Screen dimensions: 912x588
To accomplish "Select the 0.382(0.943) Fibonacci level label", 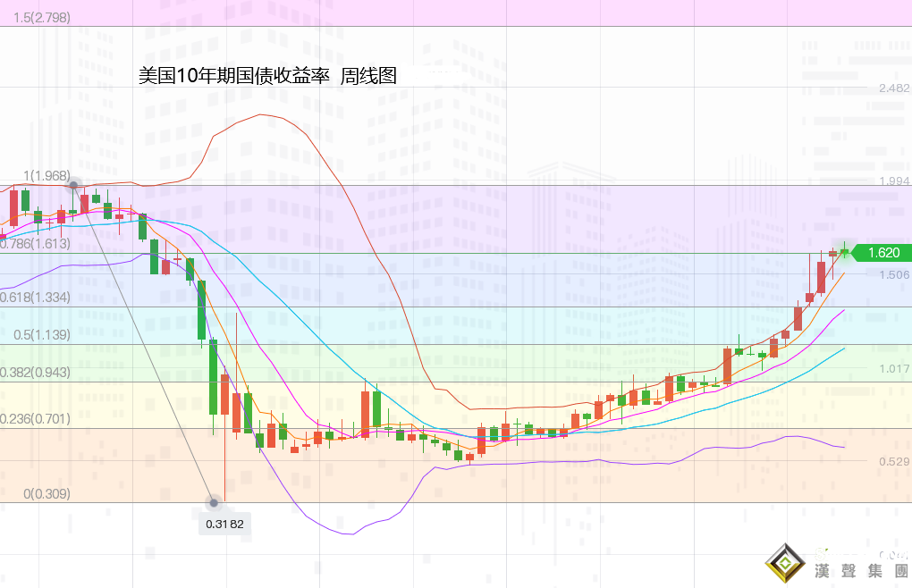I will (36, 372).
